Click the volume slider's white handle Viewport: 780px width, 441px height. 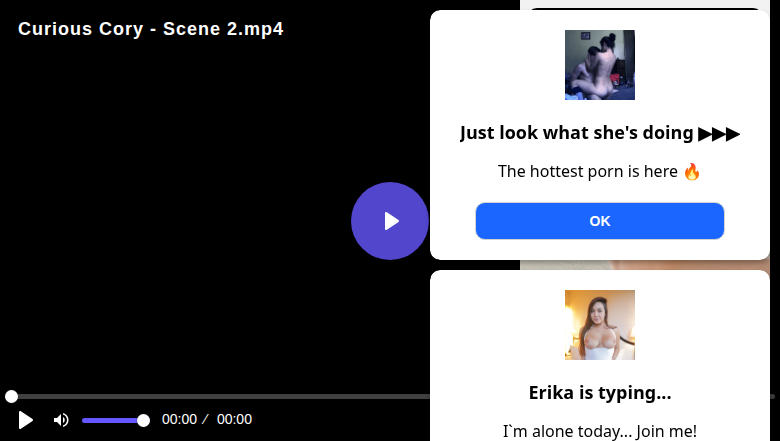point(143,420)
